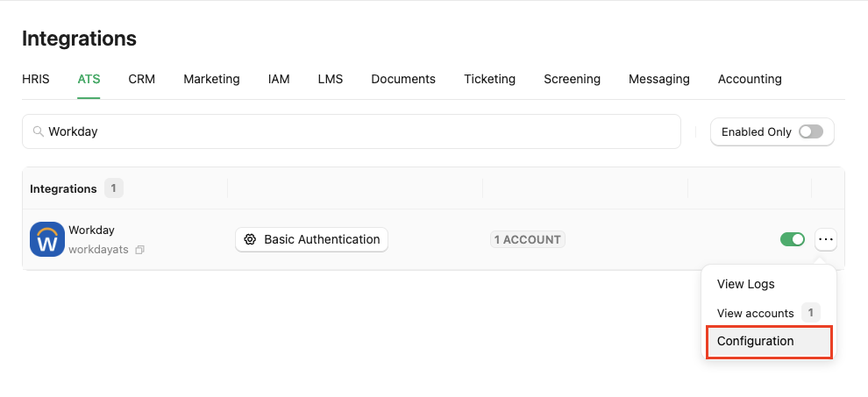Toggle the Enabled Only switch

pos(811,131)
